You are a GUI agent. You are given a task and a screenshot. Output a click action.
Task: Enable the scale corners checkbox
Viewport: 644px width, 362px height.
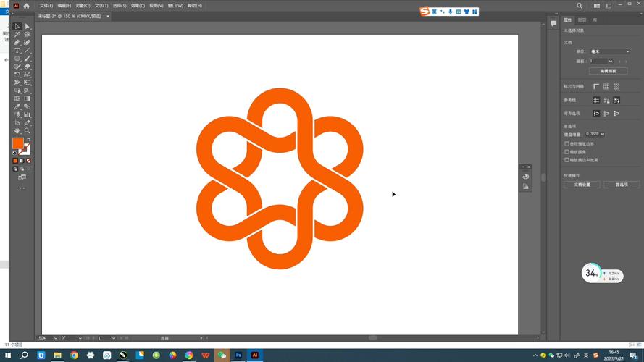[x=566, y=152]
